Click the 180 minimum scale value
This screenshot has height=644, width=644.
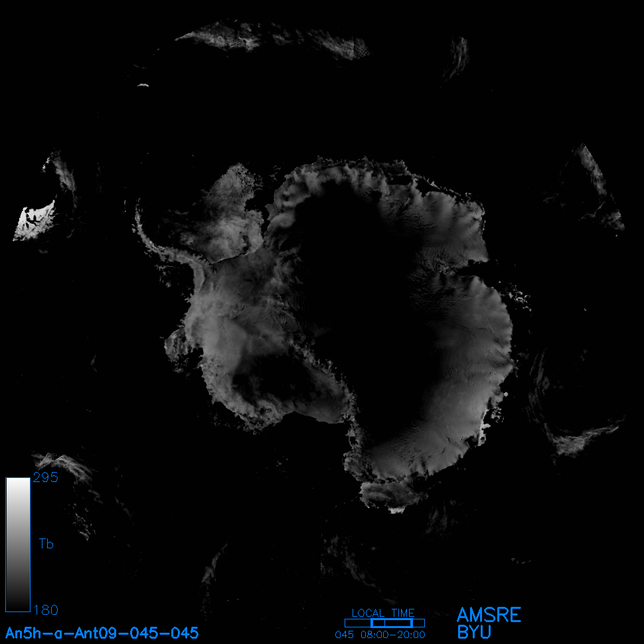coord(46,610)
